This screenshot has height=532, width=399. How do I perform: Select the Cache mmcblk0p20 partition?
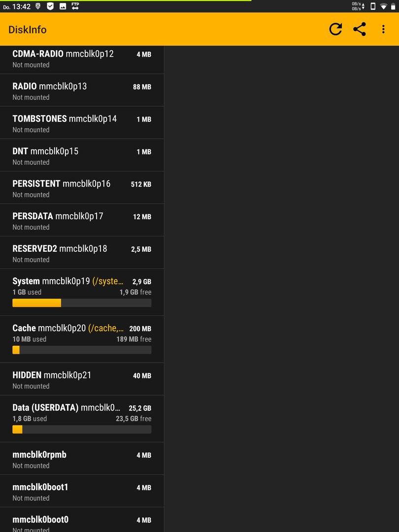tap(82, 339)
